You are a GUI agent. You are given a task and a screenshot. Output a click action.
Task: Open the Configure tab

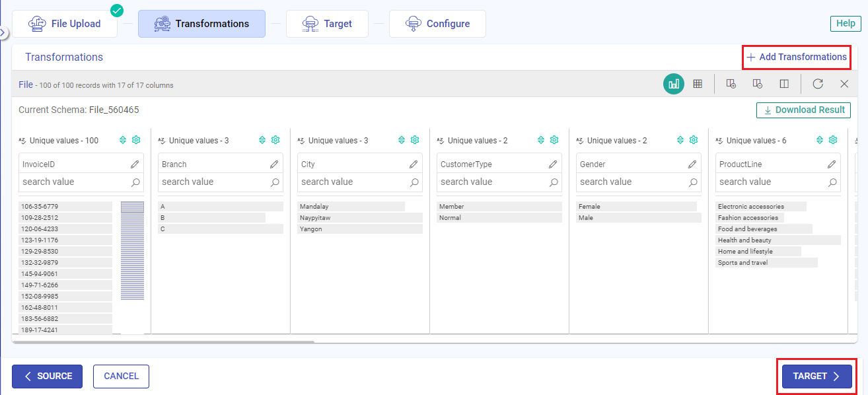click(437, 23)
